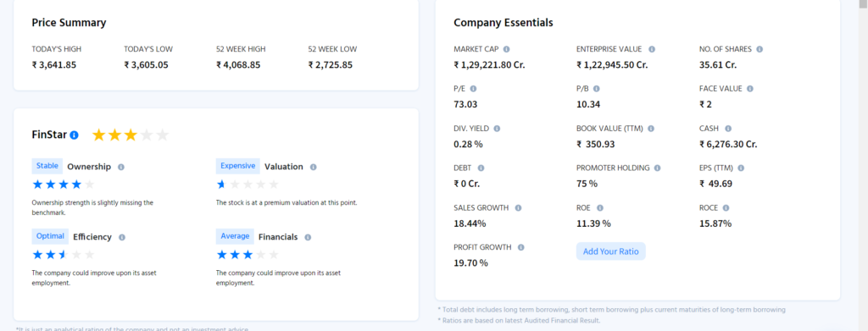Select today's high price ₹ 3,641.85
This screenshot has height=331, width=868.
pyautogui.click(x=53, y=64)
